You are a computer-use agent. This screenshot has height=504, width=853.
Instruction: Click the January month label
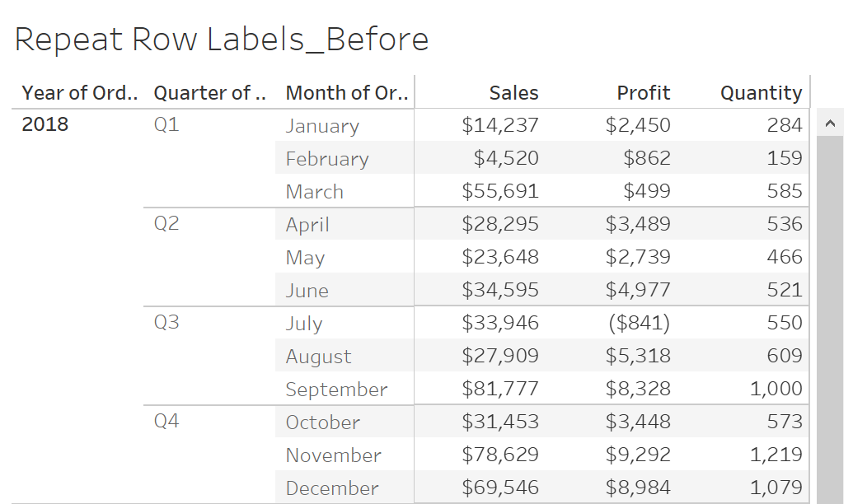click(x=322, y=126)
